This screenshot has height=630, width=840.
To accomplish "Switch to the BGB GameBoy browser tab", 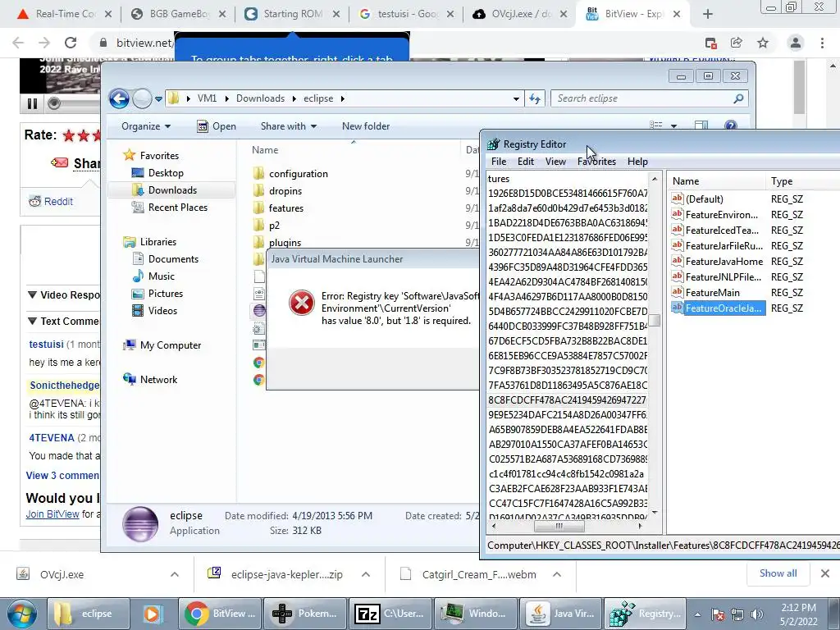I will pos(178,14).
